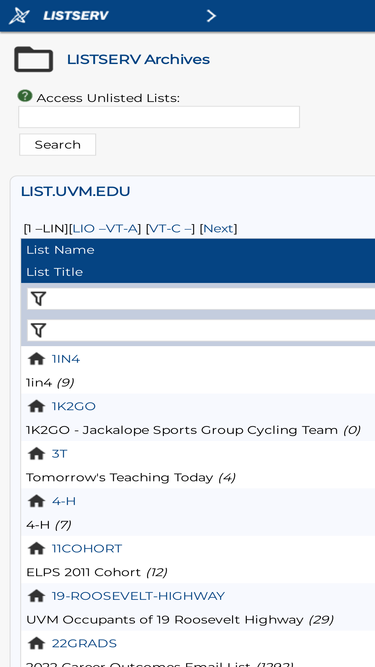Open the green help question mark icon

click(x=25, y=96)
